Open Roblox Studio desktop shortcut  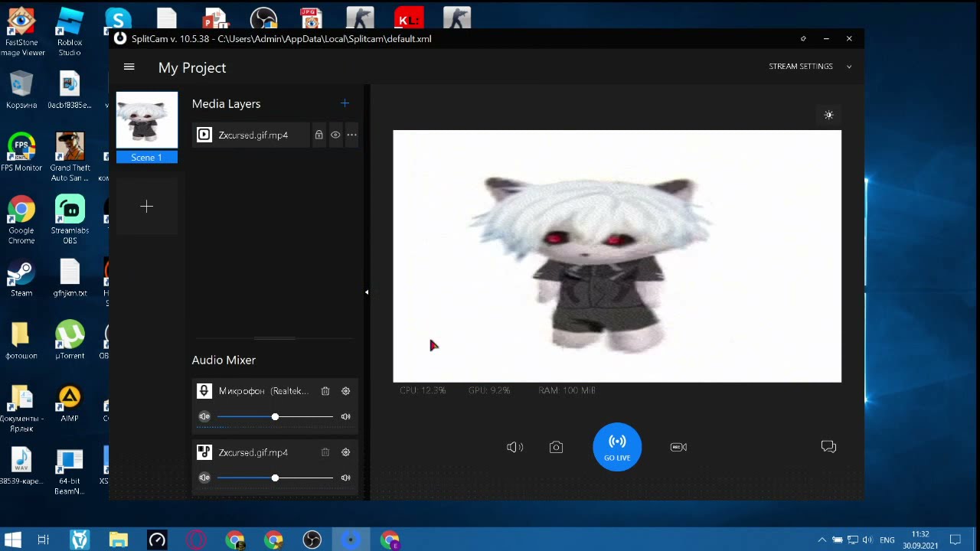coord(70,32)
